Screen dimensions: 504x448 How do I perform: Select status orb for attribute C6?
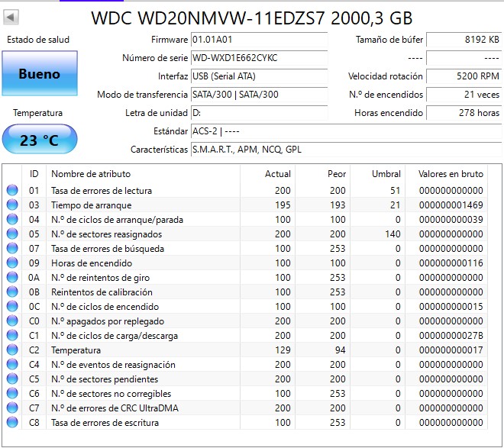pos(12,393)
